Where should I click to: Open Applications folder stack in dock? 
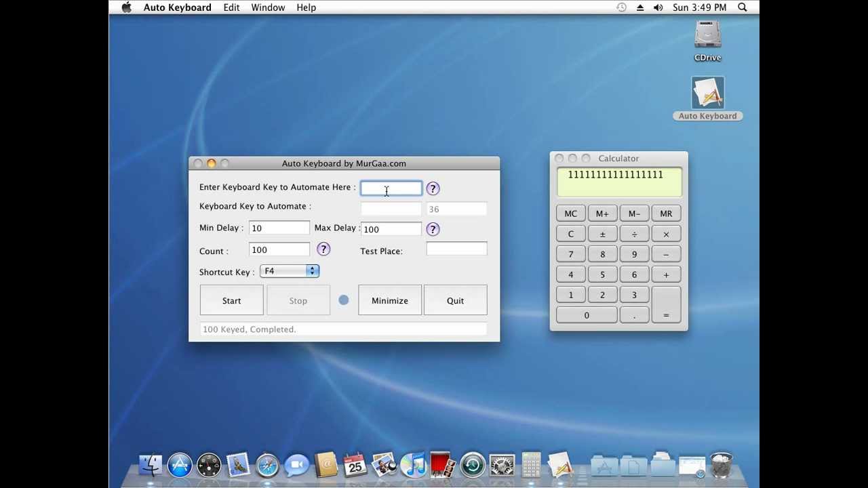pos(604,465)
